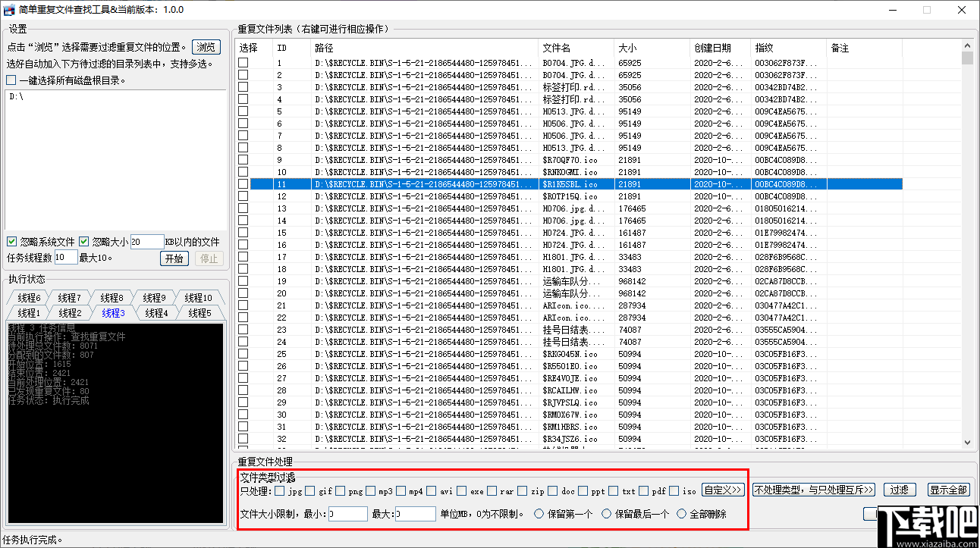Check the gif file type filter
Image resolution: width=980 pixels, height=548 pixels.
310,490
